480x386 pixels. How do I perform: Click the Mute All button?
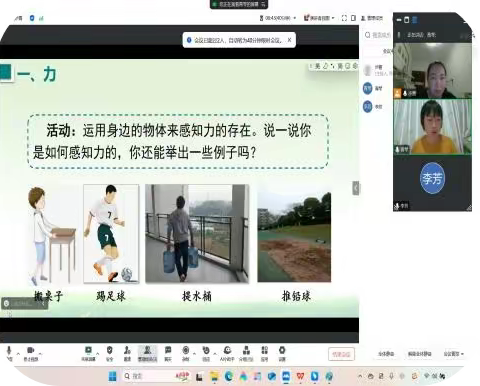pos(386,354)
